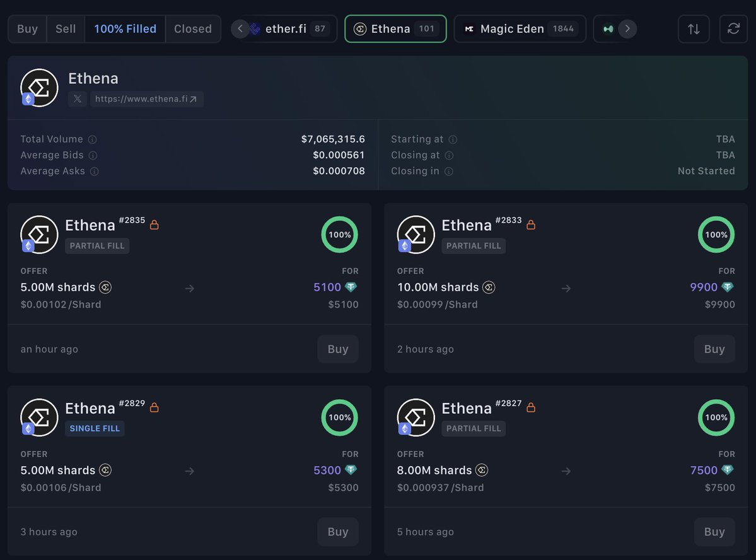Screen dimensions: 756x560
Task: Click the 'an hour ago' timestamp
Action: click(49, 349)
